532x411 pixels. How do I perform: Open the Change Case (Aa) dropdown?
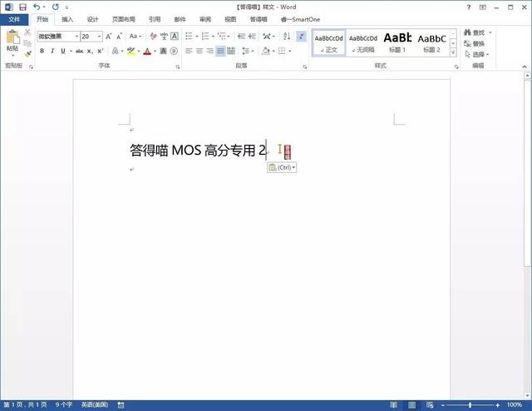point(135,36)
